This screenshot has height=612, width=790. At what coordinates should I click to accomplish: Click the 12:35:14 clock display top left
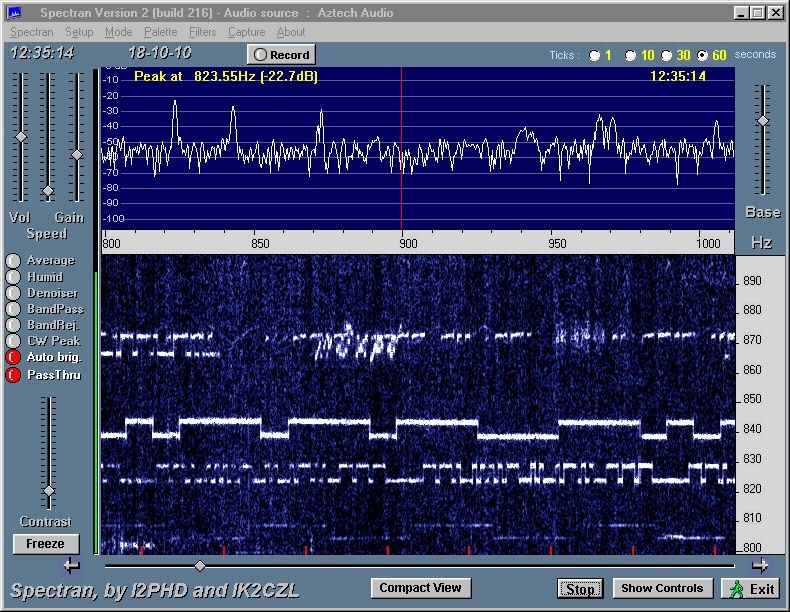tap(42, 53)
